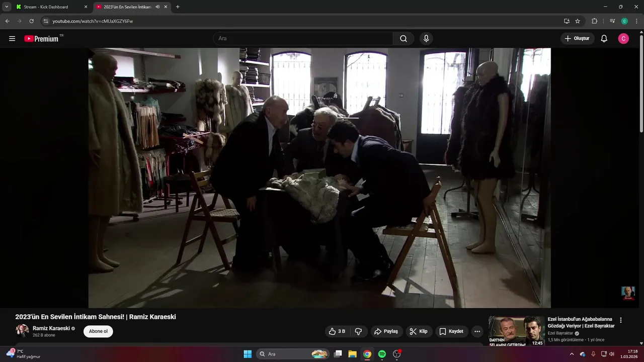Image resolution: width=644 pixels, height=362 pixels.
Task: Navigate back in browser
Action: pos(7,21)
